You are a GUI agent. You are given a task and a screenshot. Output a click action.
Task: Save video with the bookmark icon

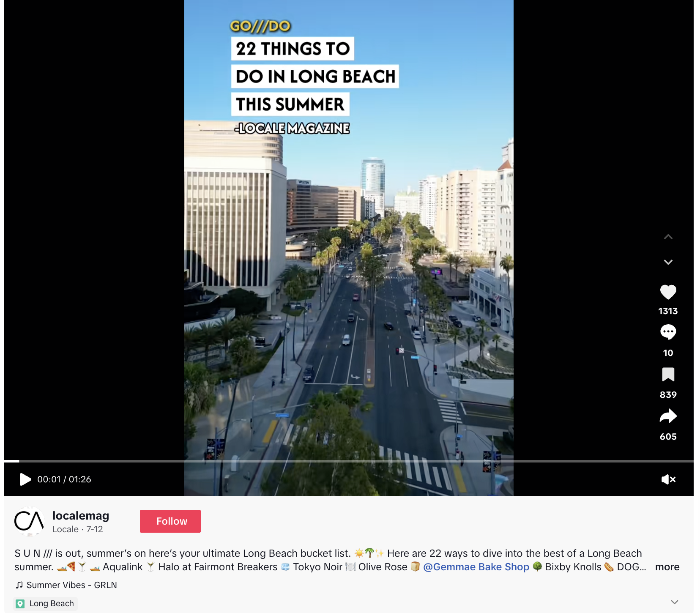point(668,375)
